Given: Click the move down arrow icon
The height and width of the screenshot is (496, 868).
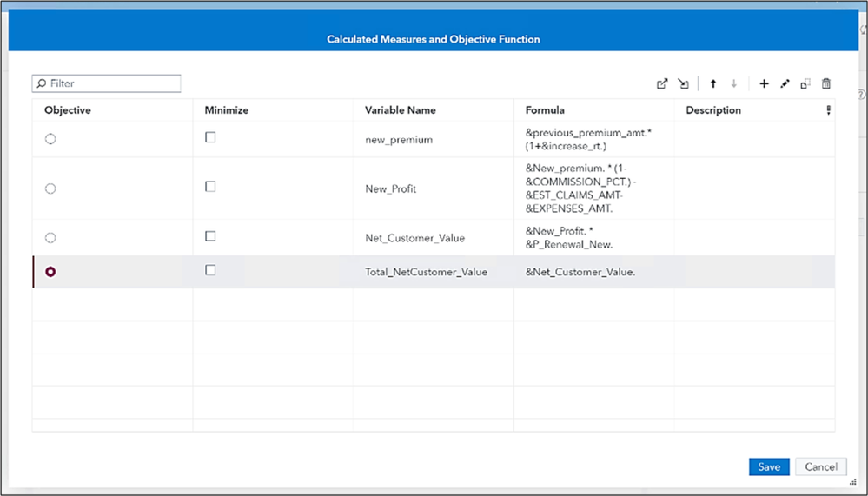Looking at the screenshot, I should 734,84.
